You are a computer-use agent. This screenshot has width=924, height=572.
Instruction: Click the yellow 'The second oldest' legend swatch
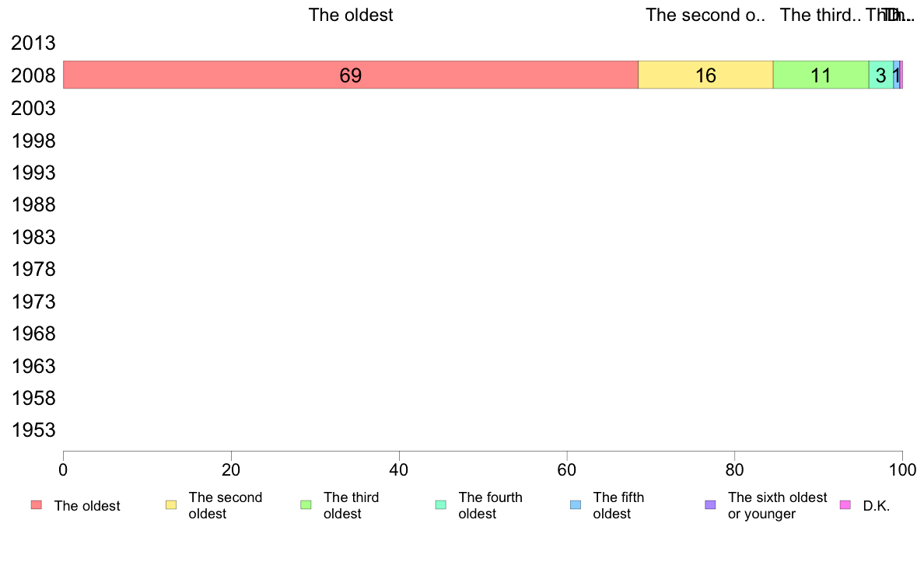click(171, 505)
